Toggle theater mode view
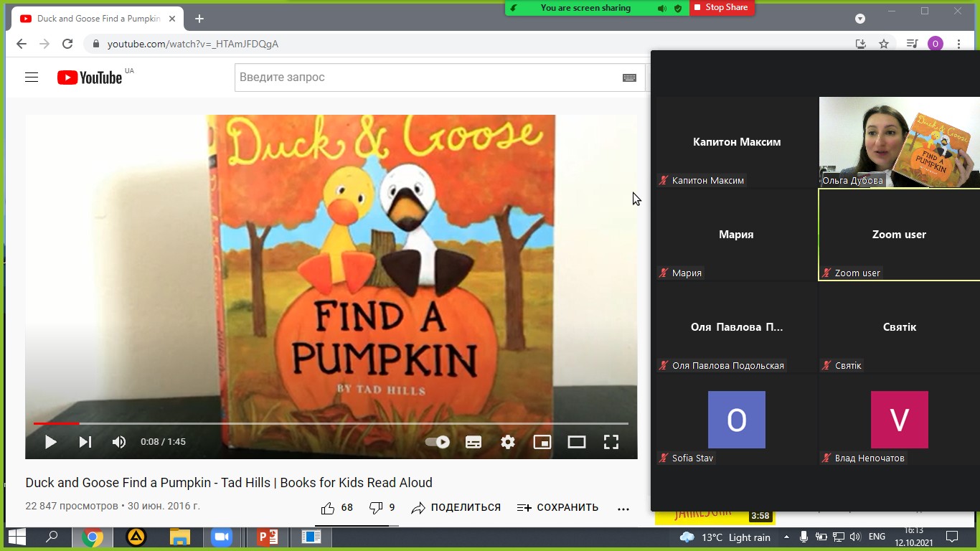The height and width of the screenshot is (551, 980). pos(577,442)
